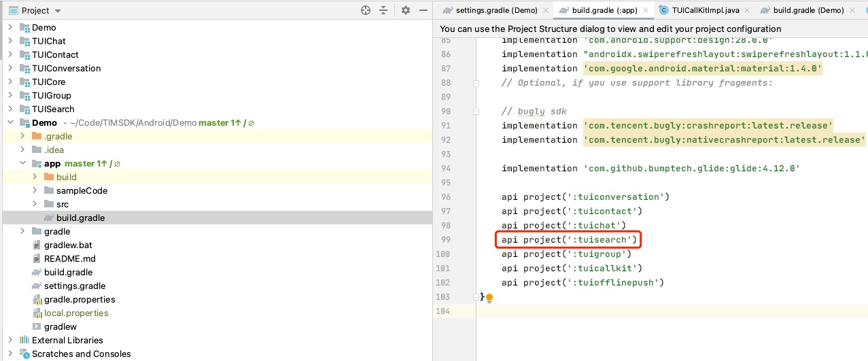Viewport: 868px width, 361px height.
Task: Expand the TUIChat module
Action: (10, 41)
